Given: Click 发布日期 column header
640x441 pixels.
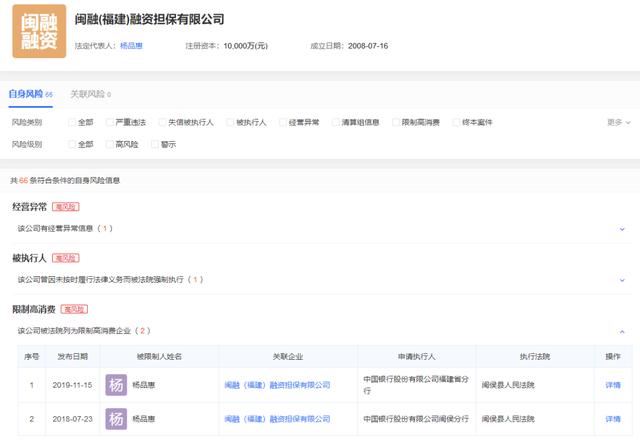Looking at the screenshot, I should [x=73, y=356].
